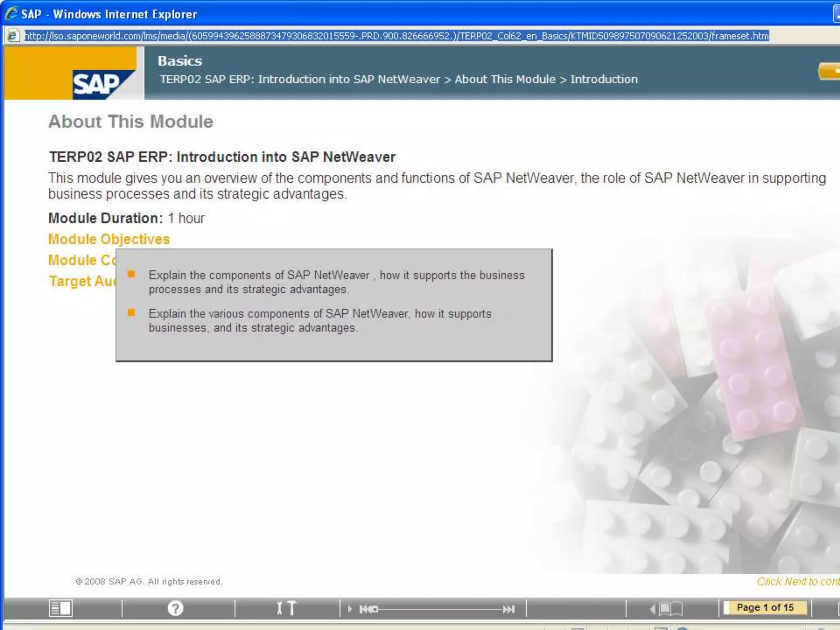Select the Basics header title
Image resolution: width=840 pixels, height=630 pixels.
(x=180, y=61)
